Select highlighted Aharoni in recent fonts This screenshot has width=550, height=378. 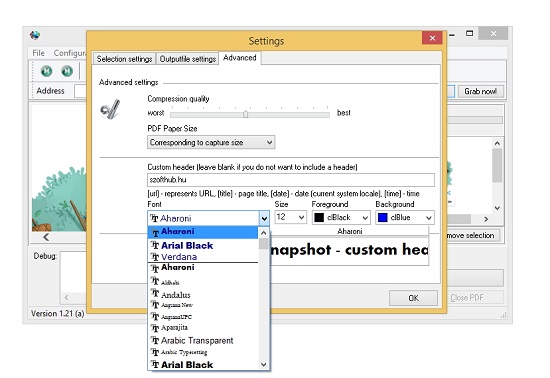203,232
